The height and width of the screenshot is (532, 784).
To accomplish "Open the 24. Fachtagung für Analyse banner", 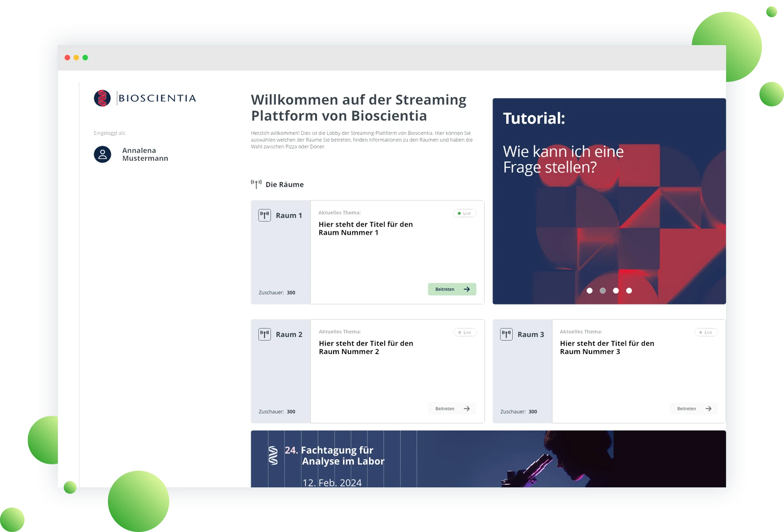I will tap(488, 459).
